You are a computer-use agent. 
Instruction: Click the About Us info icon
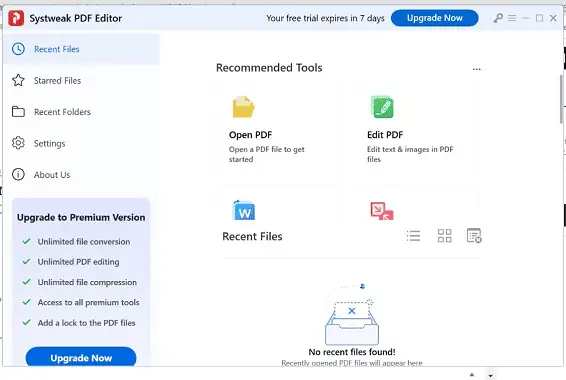[18, 174]
